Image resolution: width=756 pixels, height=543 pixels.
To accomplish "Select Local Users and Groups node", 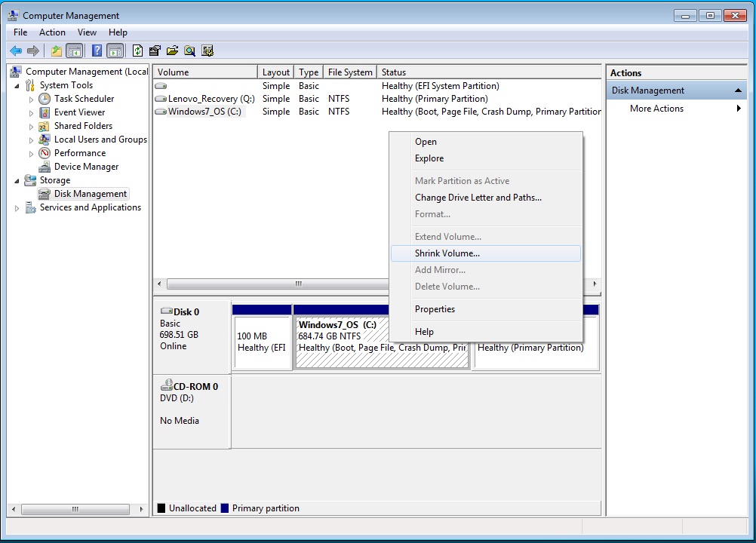I will [100, 140].
